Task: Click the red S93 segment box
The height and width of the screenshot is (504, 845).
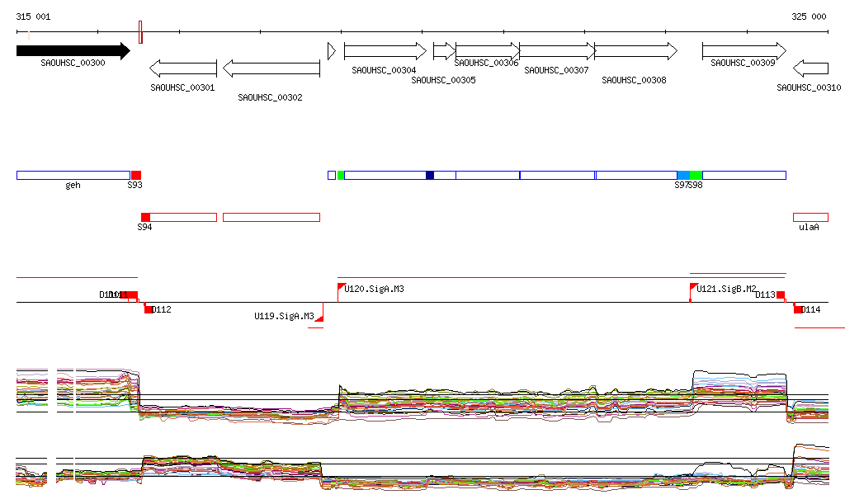Action: [x=136, y=175]
